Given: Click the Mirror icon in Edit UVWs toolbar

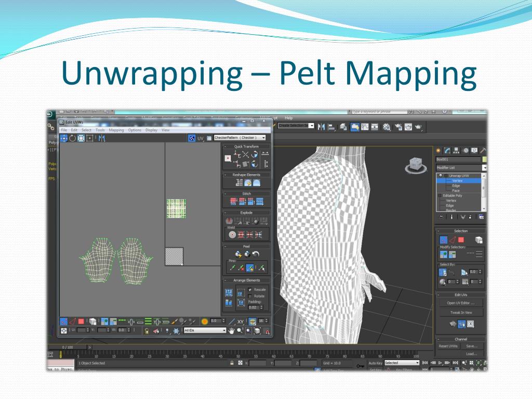Looking at the screenshot, I should point(102,138).
